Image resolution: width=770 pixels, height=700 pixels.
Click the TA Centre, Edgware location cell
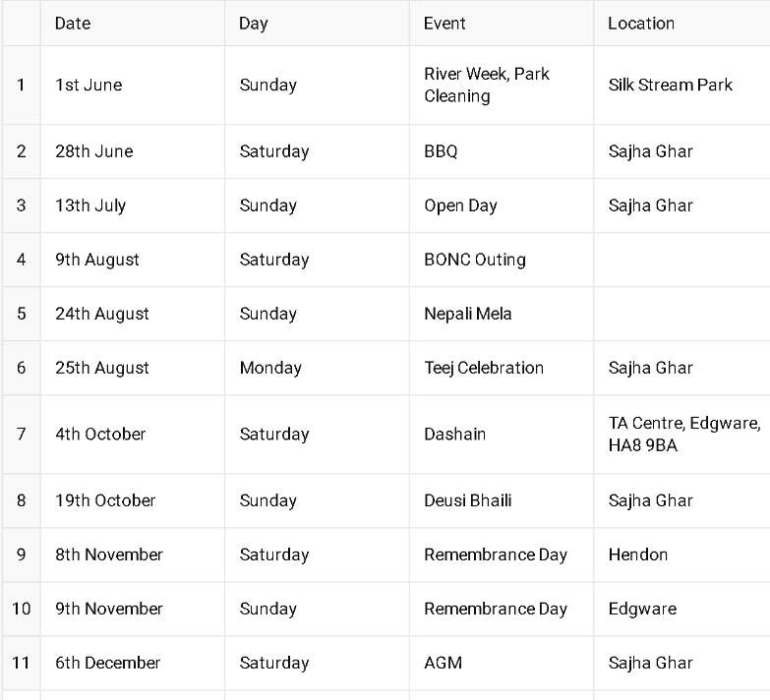682,434
